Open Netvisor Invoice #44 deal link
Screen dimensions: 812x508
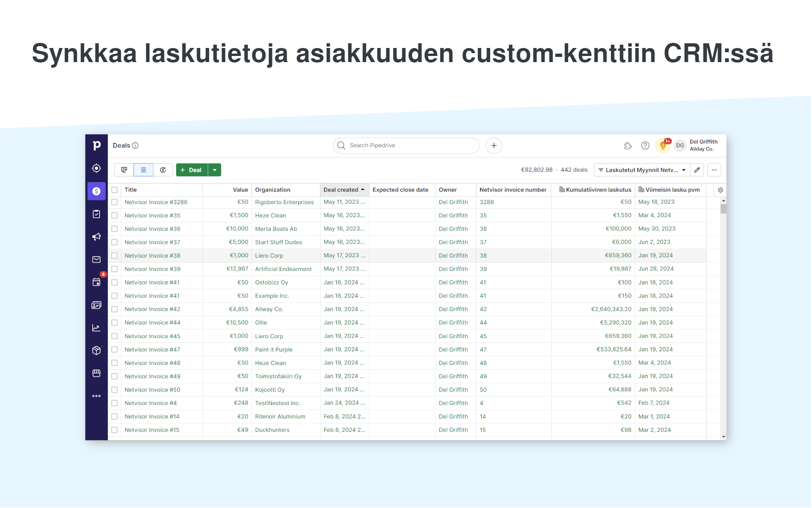point(152,323)
